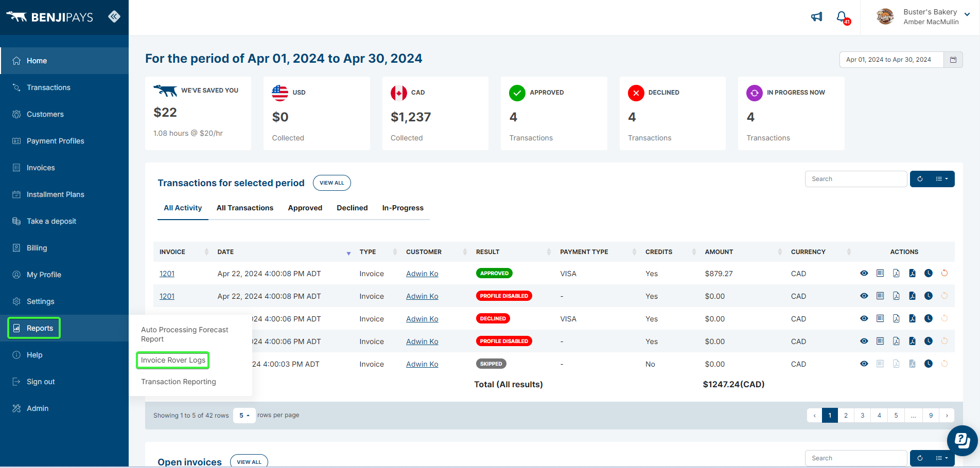Go to page 2 of transactions

846,415
